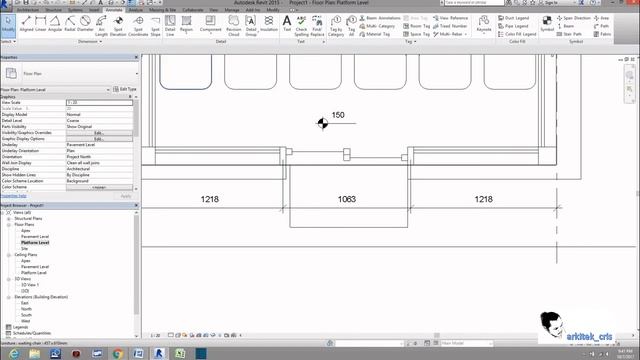
Task: Click the Room Tag tool
Action: click(416, 26)
